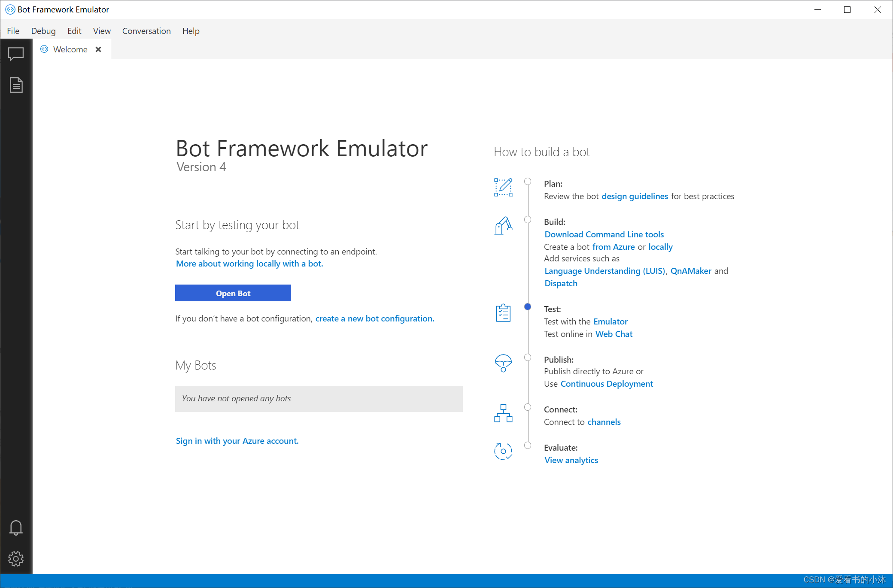
Task: Click the Publish parachute icon
Action: [503, 363]
